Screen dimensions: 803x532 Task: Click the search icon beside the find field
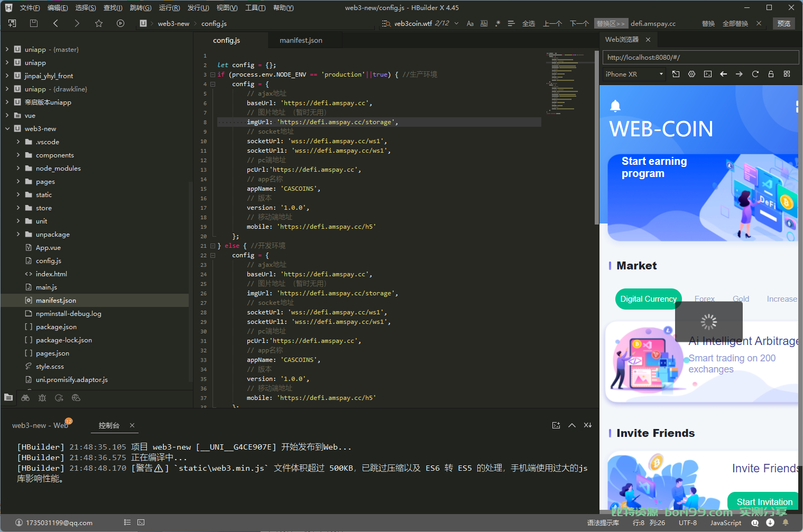386,23
